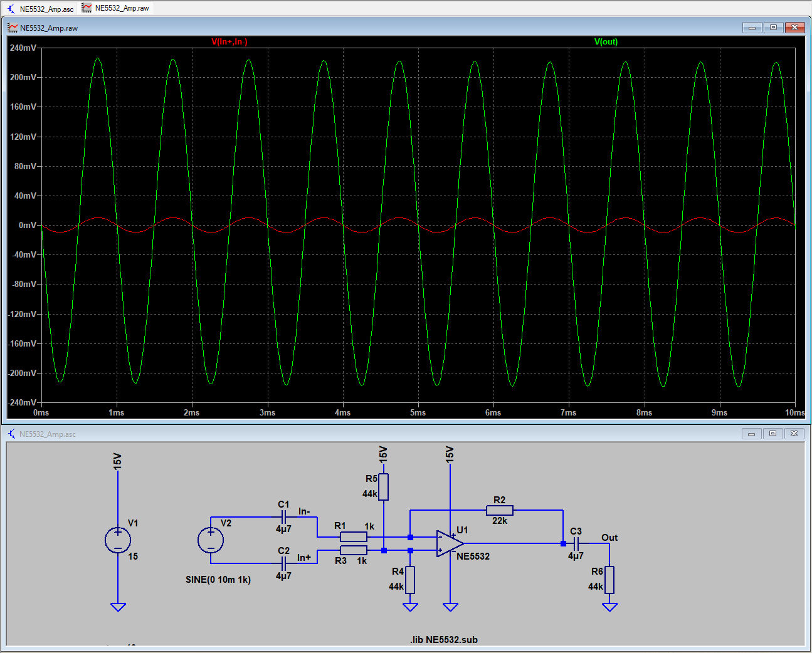Switch to the NE5532_Amp.raw tab
Screen dimensions: 812x653
tap(116, 8)
